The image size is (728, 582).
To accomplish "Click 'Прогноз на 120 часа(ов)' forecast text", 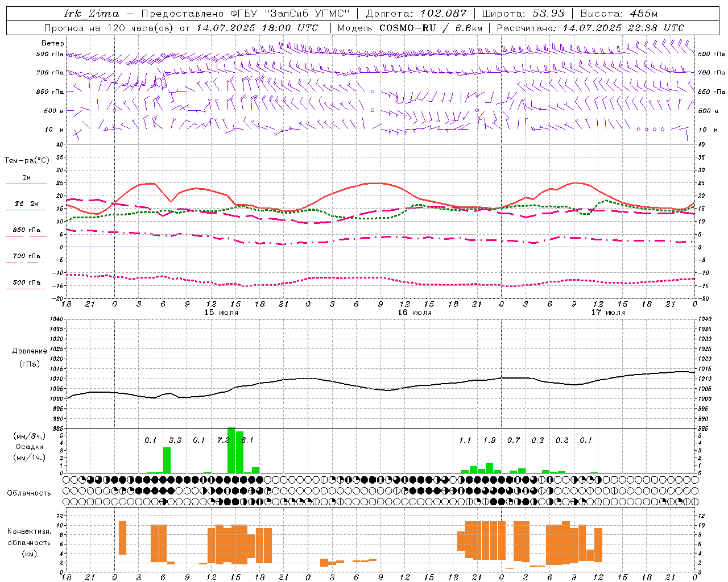I will tap(109, 28).
